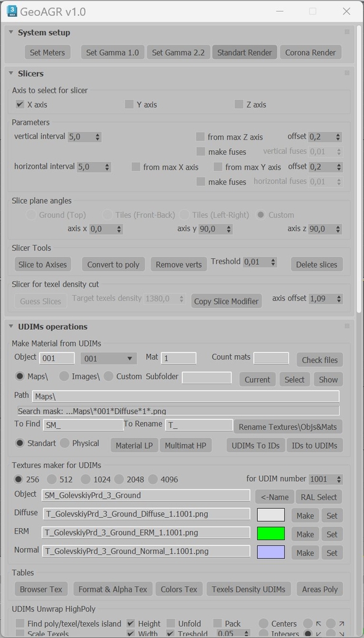Click the System setup rollout grip icon

click(347, 32)
